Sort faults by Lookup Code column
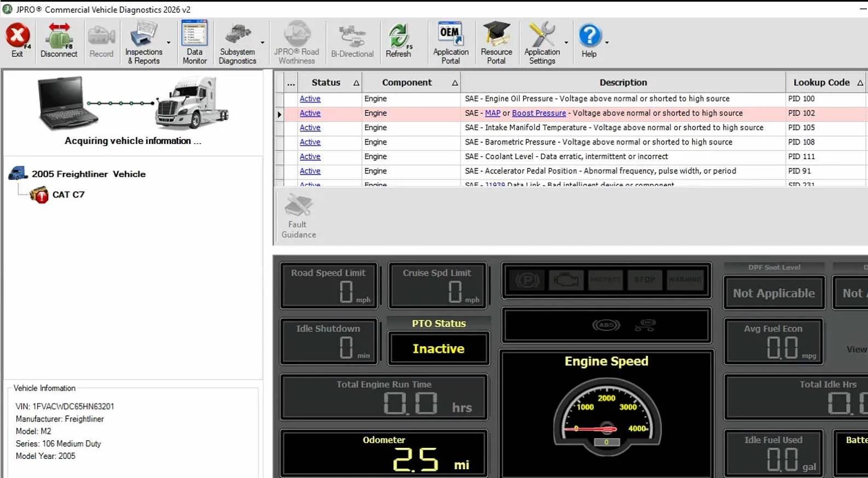The image size is (868, 478). [x=826, y=83]
